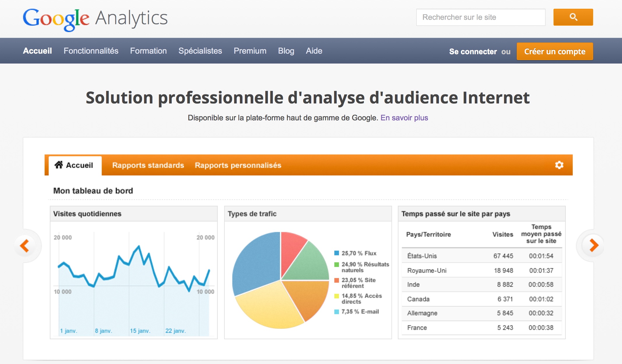This screenshot has height=364, width=622.
Task: Open the Aide navigation link
Action: pyautogui.click(x=314, y=51)
